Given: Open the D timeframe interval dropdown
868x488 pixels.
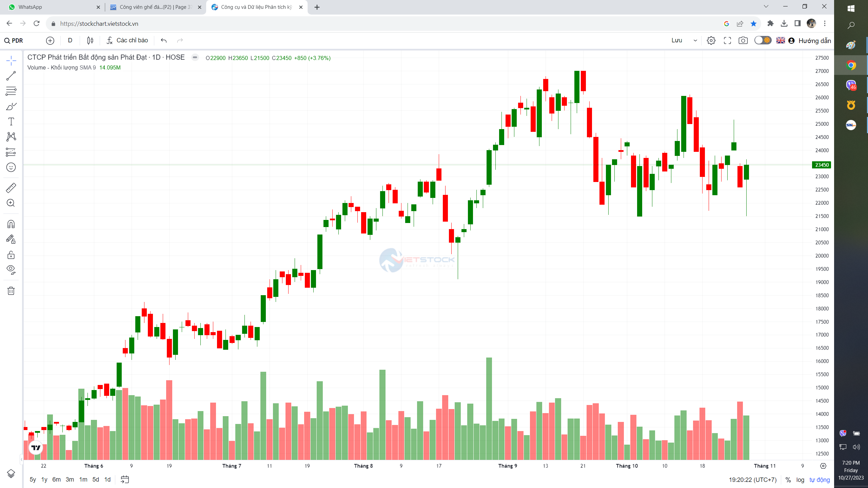Looking at the screenshot, I should (70, 41).
